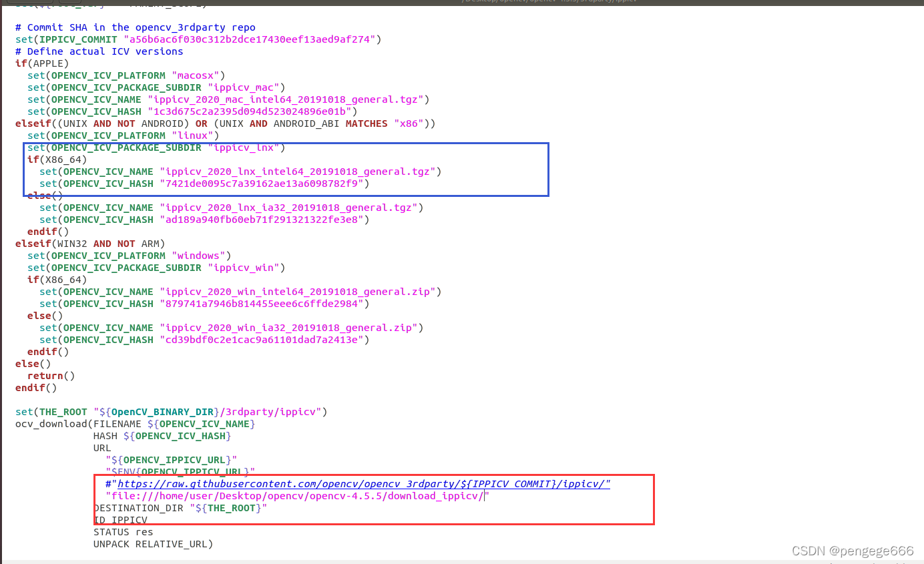Select the "$ENV{OPENCV_IPPICV_URL}" line
Screen dimensions: 924x564
[x=180, y=472]
